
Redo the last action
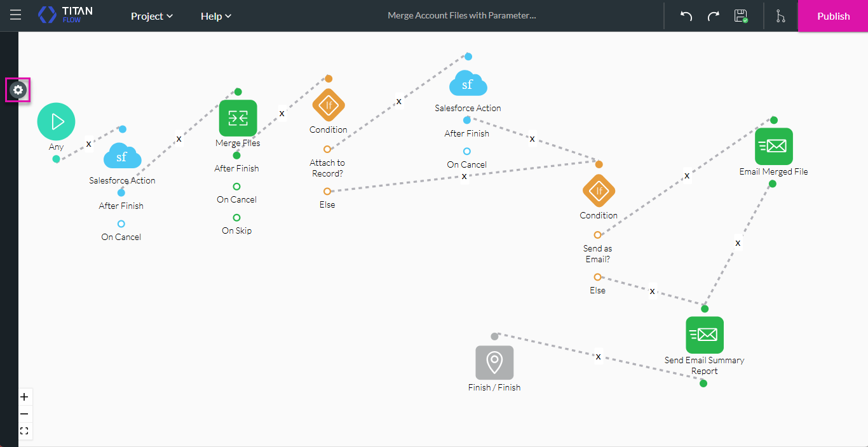pyautogui.click(x=713, y=16)
